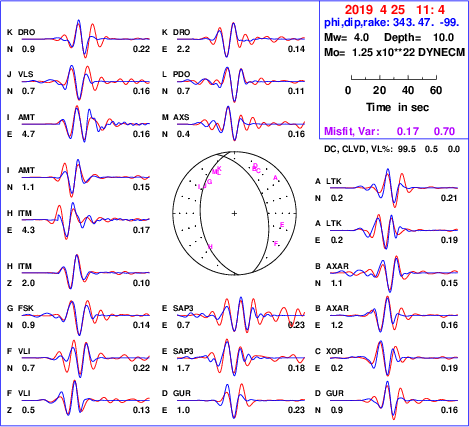The height and width of the screenshot is (427, 469).
Task: Click station marker E on focal sphere
Action: (282, 225)
